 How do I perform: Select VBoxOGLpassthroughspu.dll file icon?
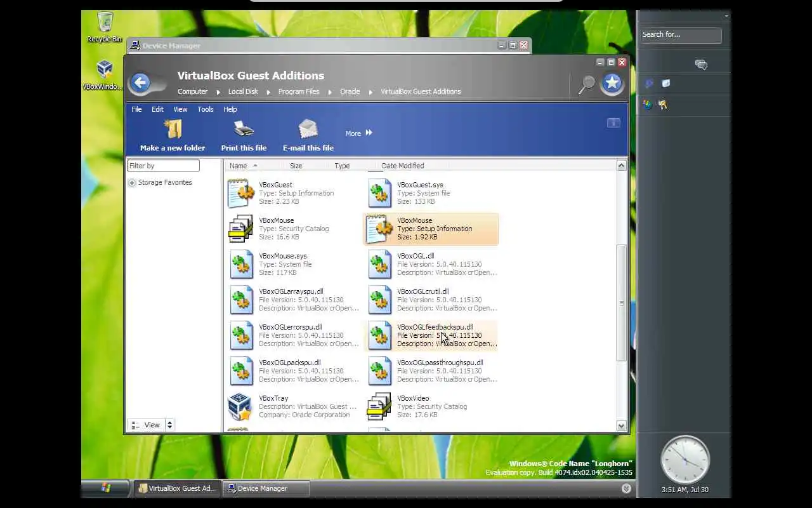[379, 371]
